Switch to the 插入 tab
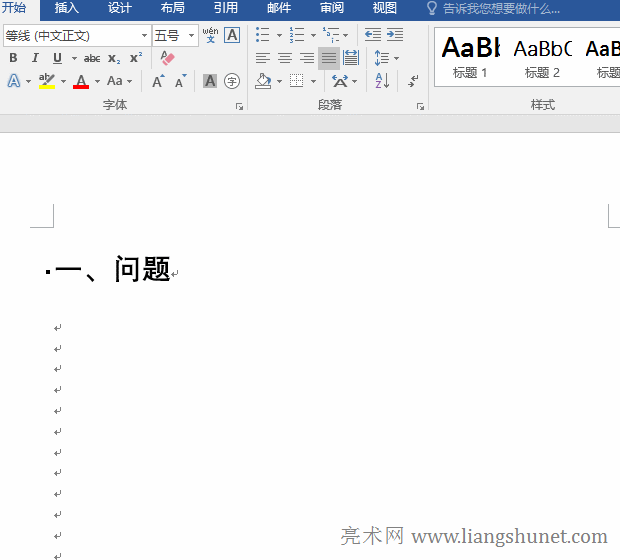Image resolution: width=620 pixels, height=560 pixels. pyautogui.click(x=66, y=8)
